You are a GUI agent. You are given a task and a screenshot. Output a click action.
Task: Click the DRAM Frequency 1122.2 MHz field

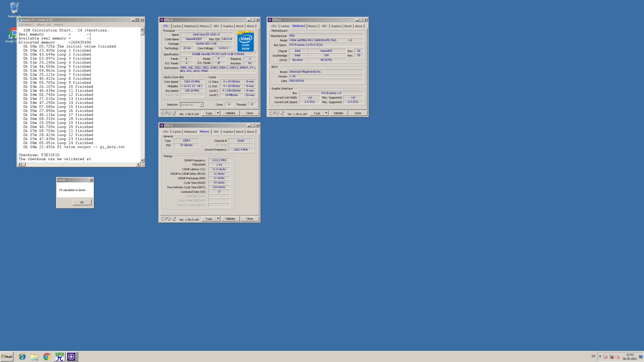[x=219, y=160]
